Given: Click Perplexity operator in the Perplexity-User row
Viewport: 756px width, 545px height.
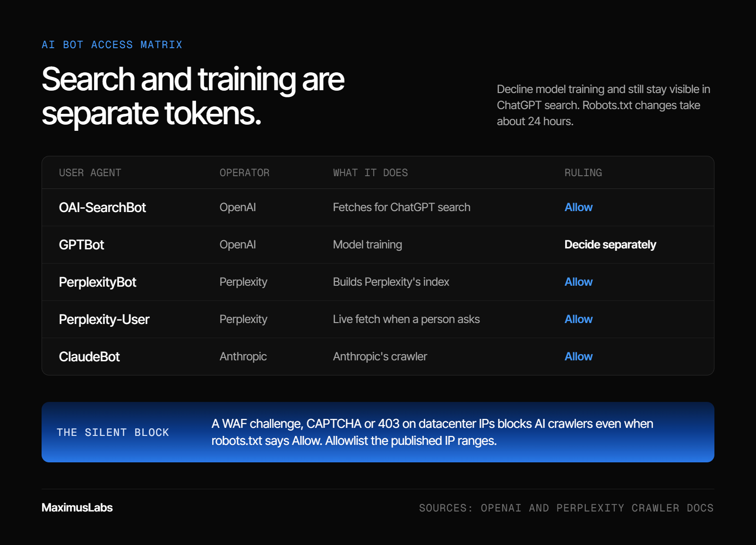Looking at the screenshot, I should pos(243,319).
